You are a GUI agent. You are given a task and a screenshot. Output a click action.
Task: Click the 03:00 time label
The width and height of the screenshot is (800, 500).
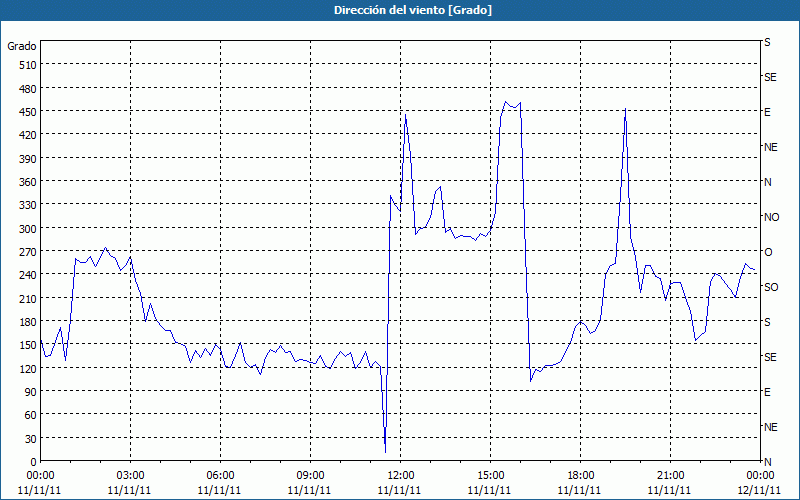pyautogui.click(x=131, y=476)
